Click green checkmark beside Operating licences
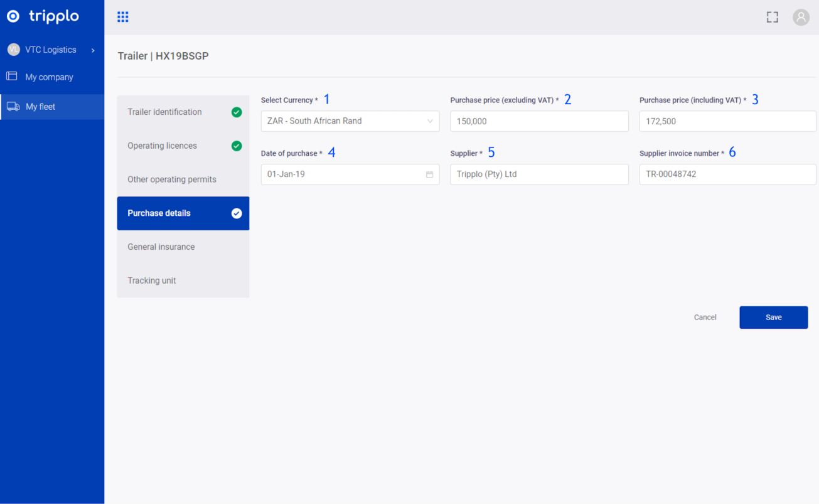The width and height of the screenshot is (819, 504). [x=237, y=146]
